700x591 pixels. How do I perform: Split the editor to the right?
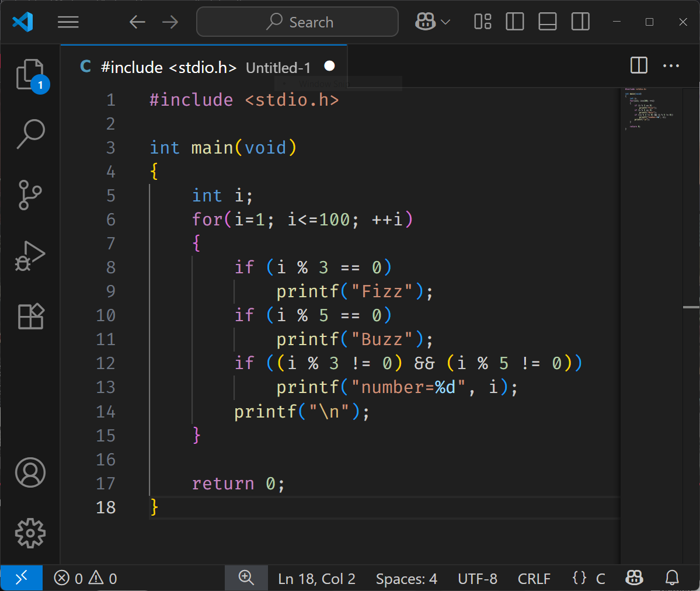pyautogui.click(x=639, y=65)
